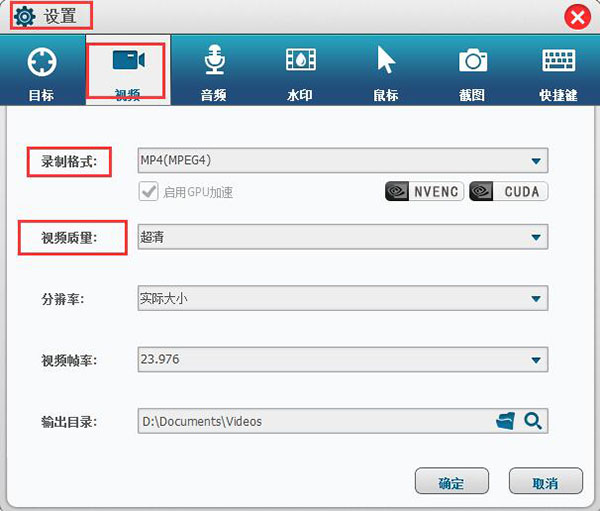
Task: Click the magnifier icon in output directory
Action: point(533,421)
